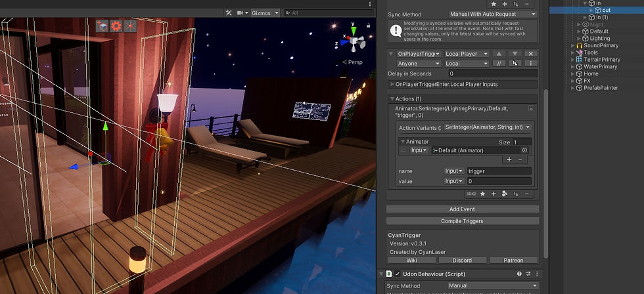Open the name parameter Input dropdown

pos(454,171)
